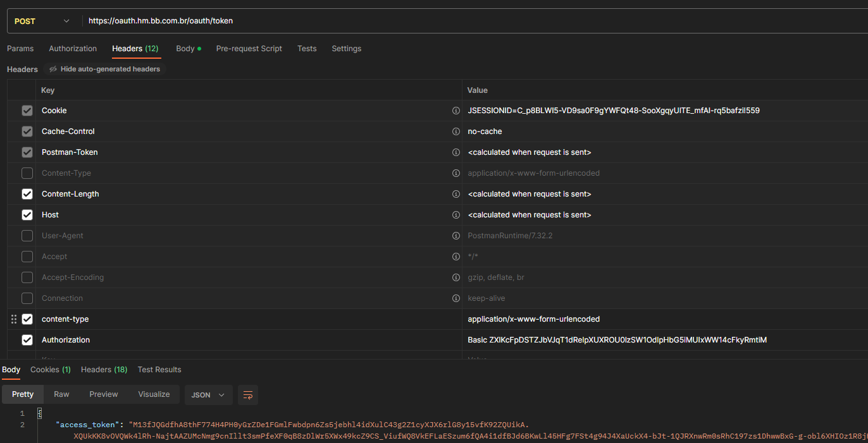This screenshot has height=443, width=868.
Task: Show info for disabled Content-Type header
Action: pyautogui.click(x=456, y=173)
